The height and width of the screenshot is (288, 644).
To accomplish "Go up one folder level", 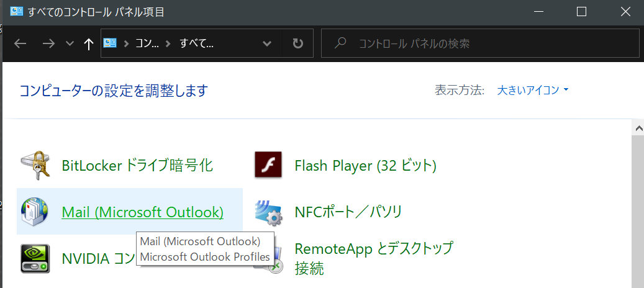I will [88, 43].
